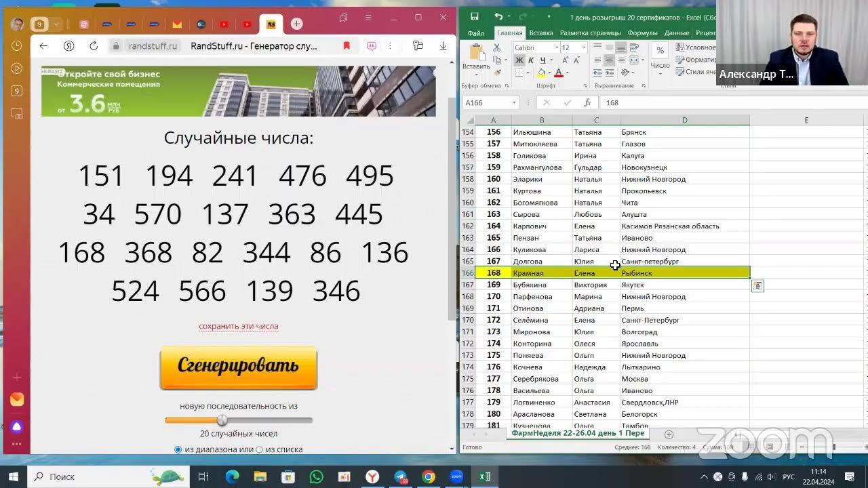Viewport: 868px width, 488px height.
Task: Select the 'из диапазона' radio option
Action: [x=178, y=449]
